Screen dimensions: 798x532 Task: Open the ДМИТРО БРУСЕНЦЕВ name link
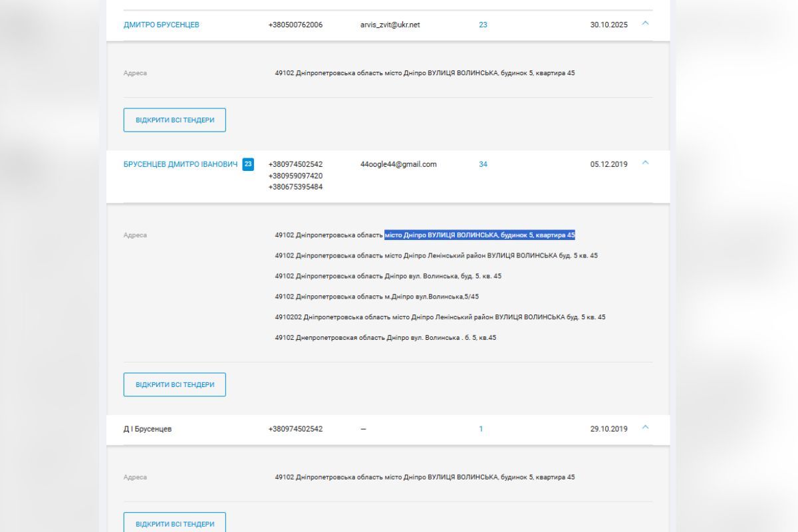[x=161, y=25]
